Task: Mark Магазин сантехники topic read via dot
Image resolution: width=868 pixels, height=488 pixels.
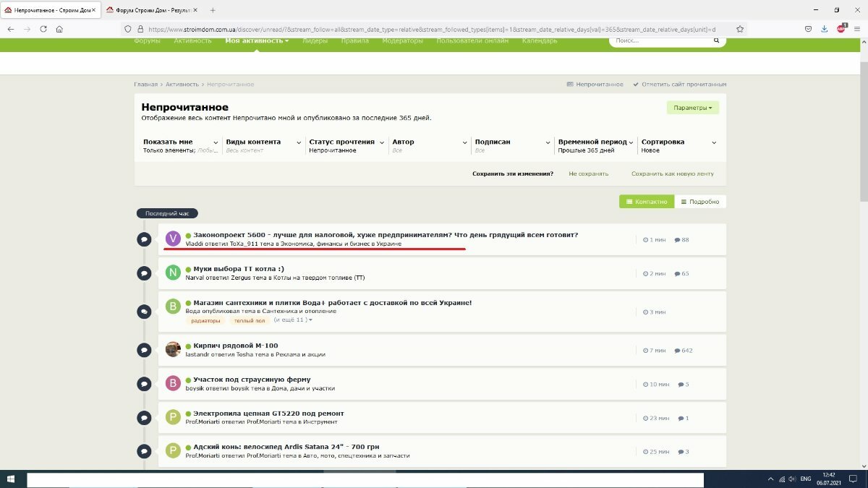Action: [188, 303]
